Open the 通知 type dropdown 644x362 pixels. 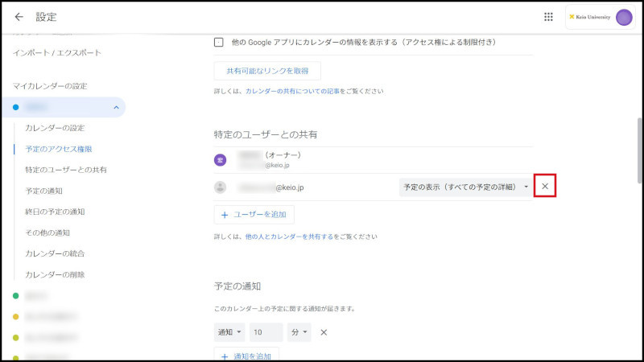coord(229,332)
